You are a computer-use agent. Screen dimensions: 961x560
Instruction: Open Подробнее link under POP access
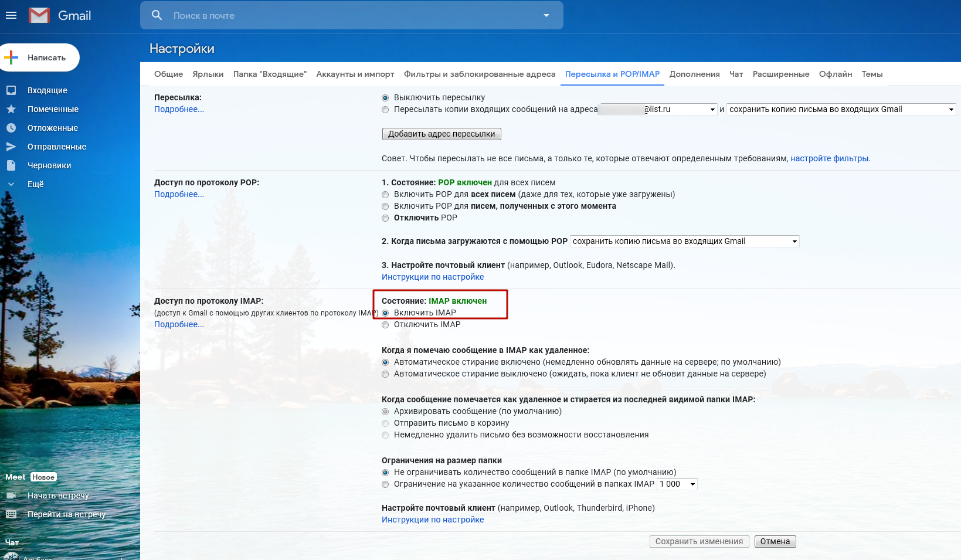coord(179,194)
